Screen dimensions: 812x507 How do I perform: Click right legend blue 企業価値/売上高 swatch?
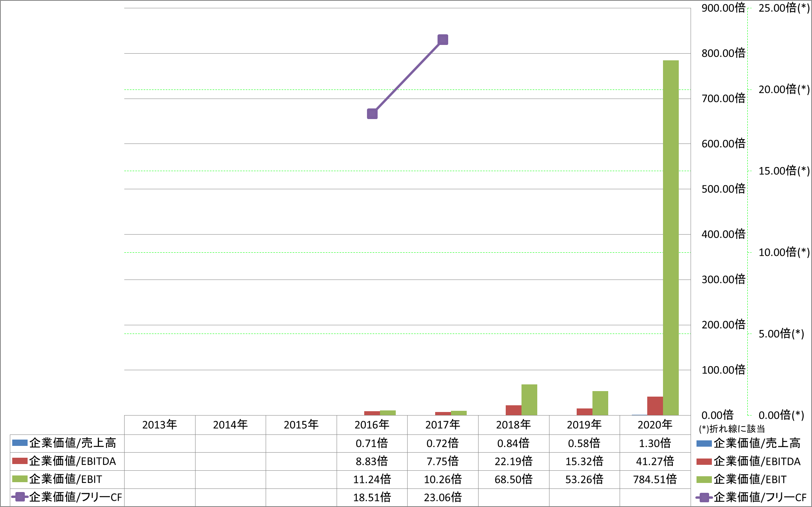[x=704, y=444]
